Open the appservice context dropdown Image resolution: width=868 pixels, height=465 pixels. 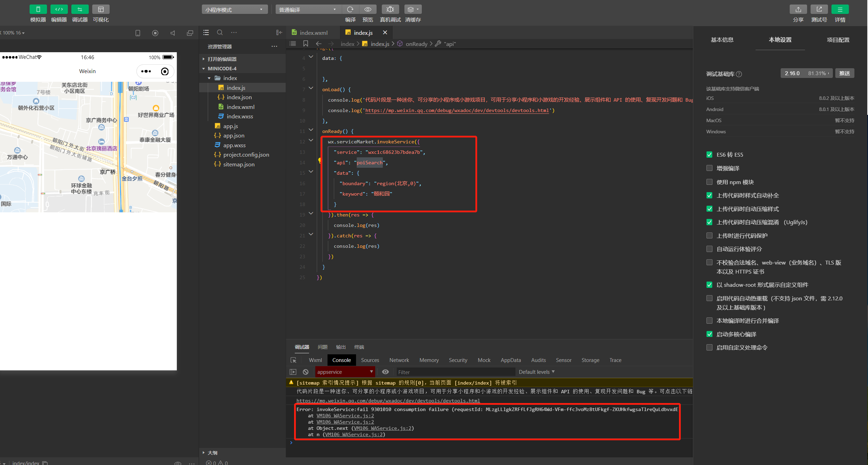[x=345, y=372]
